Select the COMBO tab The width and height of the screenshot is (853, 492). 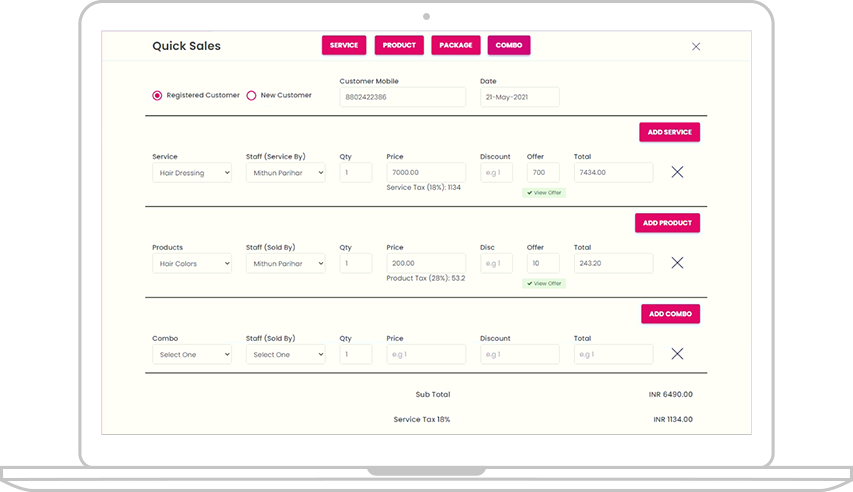[509, 45]
